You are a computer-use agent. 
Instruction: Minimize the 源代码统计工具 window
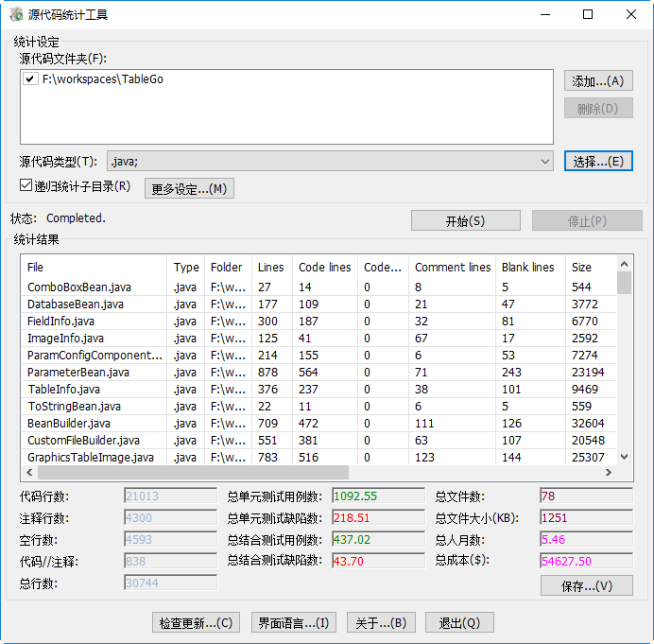pos(545,14)
